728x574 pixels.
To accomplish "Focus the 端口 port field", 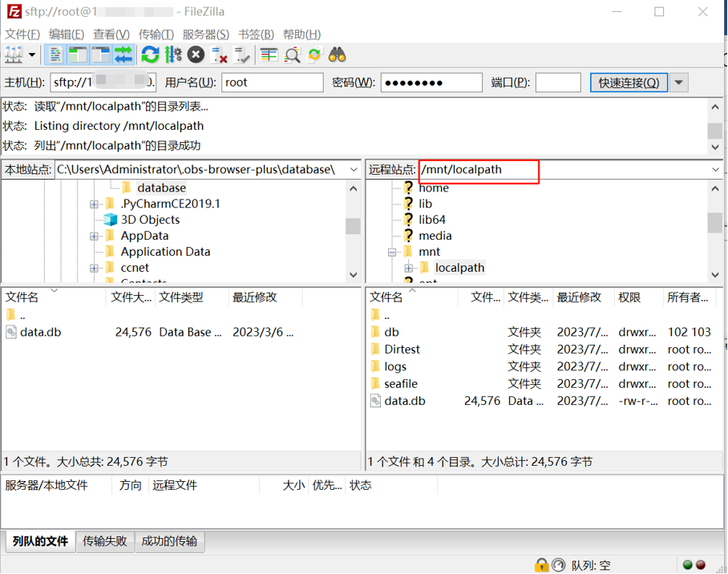I will [x=558, y=83].
